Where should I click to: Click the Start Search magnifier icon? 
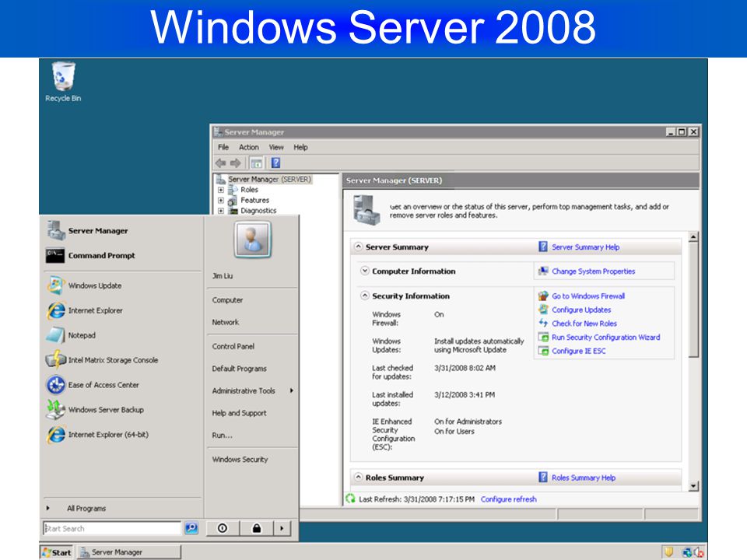point(191,527)
